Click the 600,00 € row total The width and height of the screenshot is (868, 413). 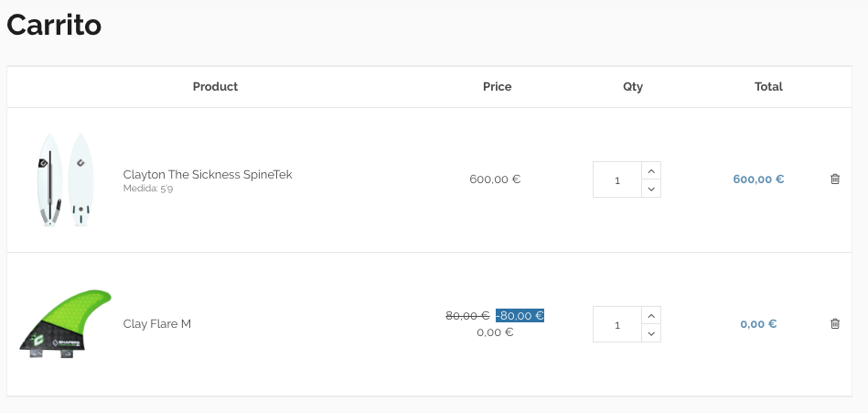(758, 179)
